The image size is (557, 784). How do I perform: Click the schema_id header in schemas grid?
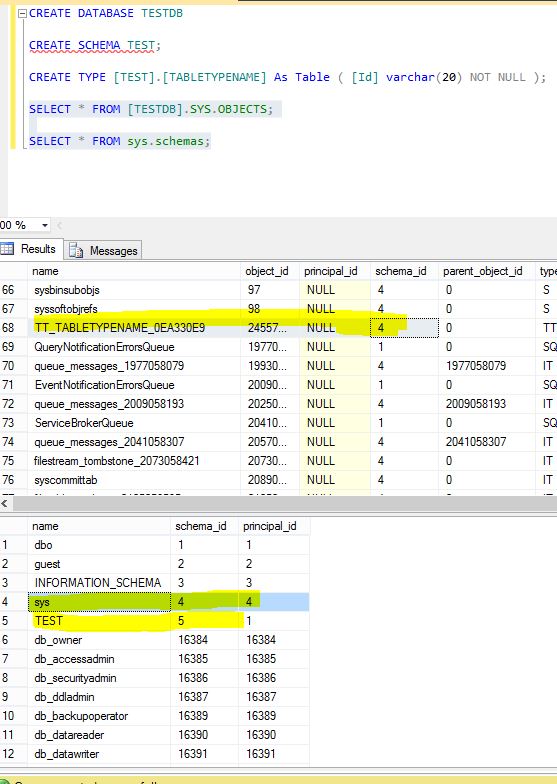click(204, 526)
